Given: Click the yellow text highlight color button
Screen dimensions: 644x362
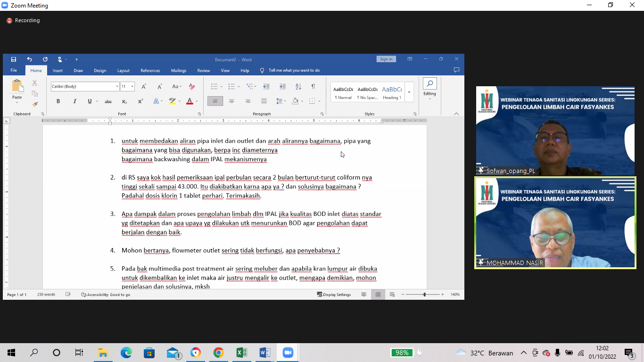Looking at the screenshot, I should pos(172,101).
